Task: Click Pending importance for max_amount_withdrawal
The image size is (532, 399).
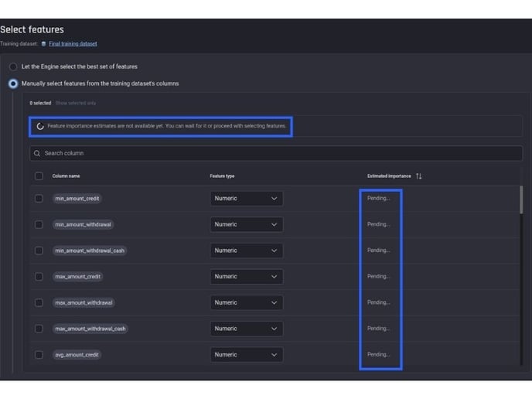Action: point(379,302)
